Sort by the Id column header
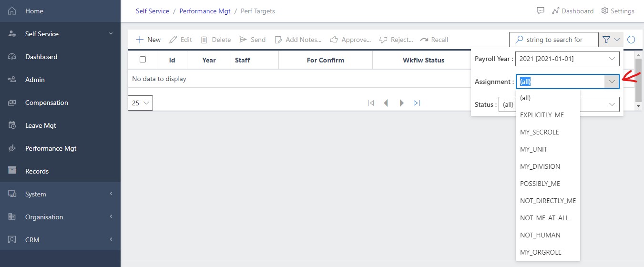This screenshot has width=644, height=267. click(172, 60)
